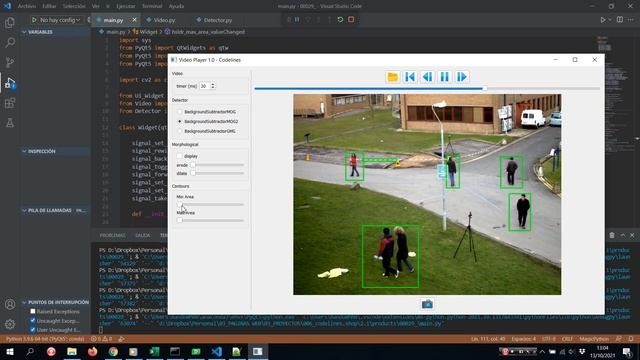The image size is (640, 360).
Task: Open Source Control view
Action: pyautogui.click(x=10, y=62)
